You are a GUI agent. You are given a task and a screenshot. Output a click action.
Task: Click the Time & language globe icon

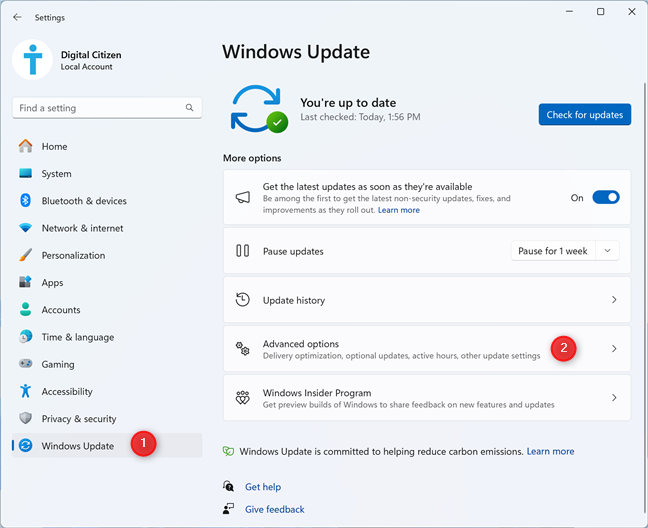pos(26,337)
